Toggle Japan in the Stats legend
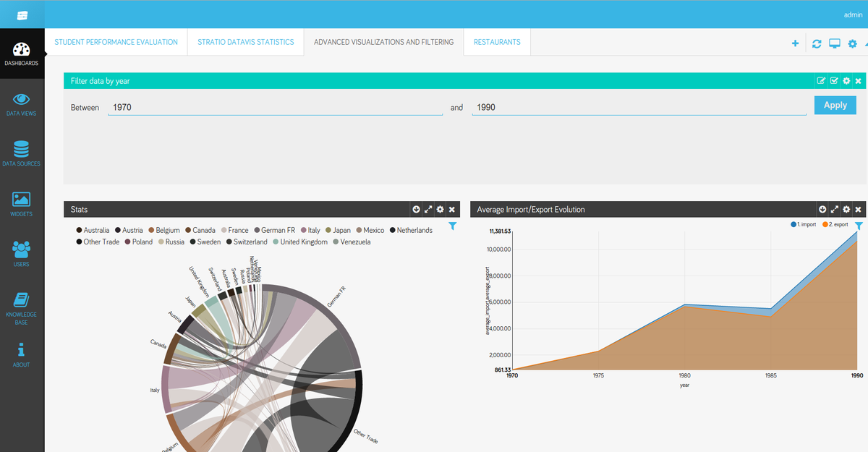 pyautogui.click(x=338, y=230)
